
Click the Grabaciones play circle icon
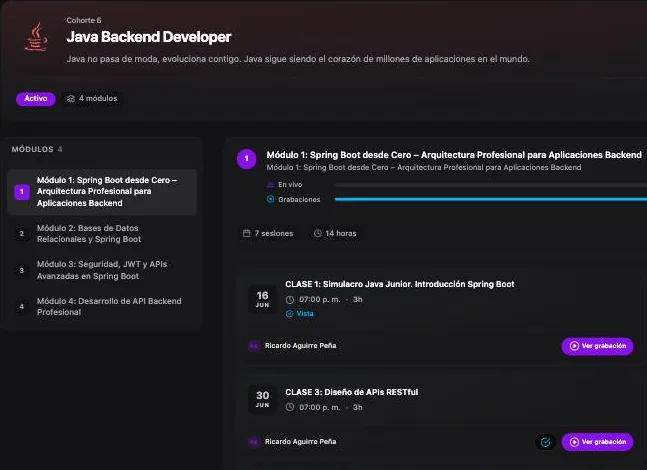click(x=271, y=199)
